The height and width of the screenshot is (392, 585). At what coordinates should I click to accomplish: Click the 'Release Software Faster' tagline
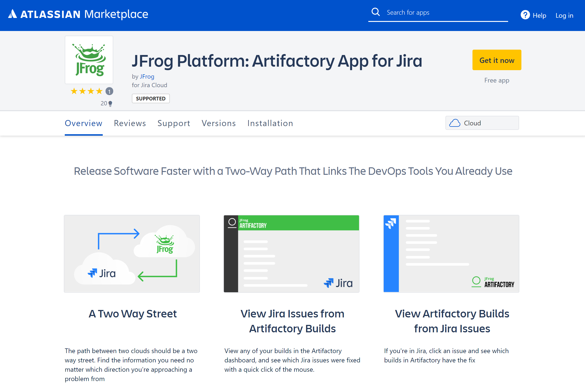(x=293, y=171)
